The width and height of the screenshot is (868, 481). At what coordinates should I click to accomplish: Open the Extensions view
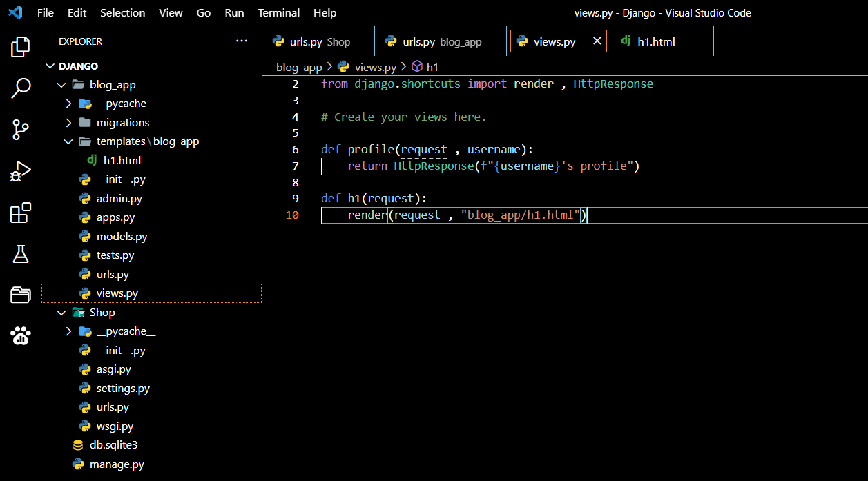[x=21, y=213]
